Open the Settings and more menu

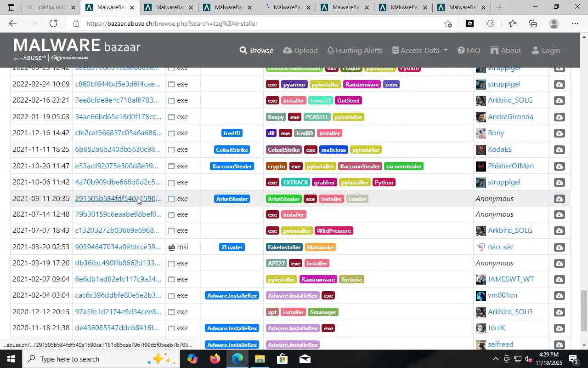575,23
